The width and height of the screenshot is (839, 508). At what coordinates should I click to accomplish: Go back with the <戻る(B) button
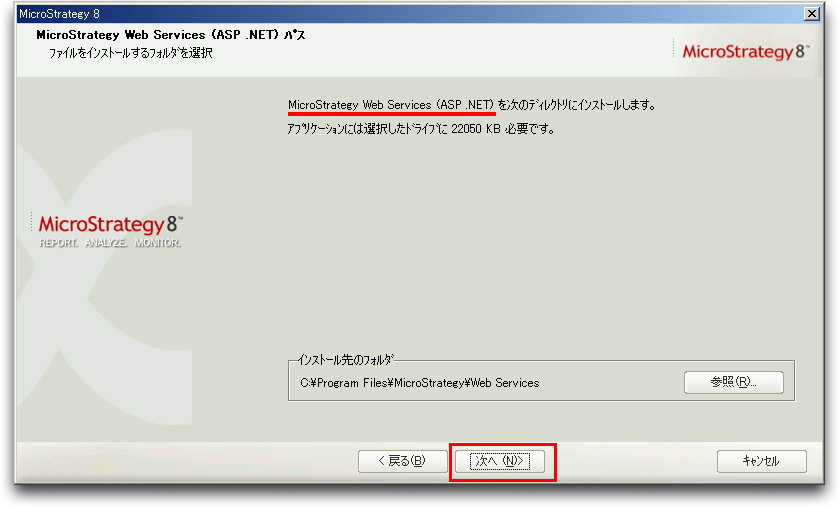402,461
